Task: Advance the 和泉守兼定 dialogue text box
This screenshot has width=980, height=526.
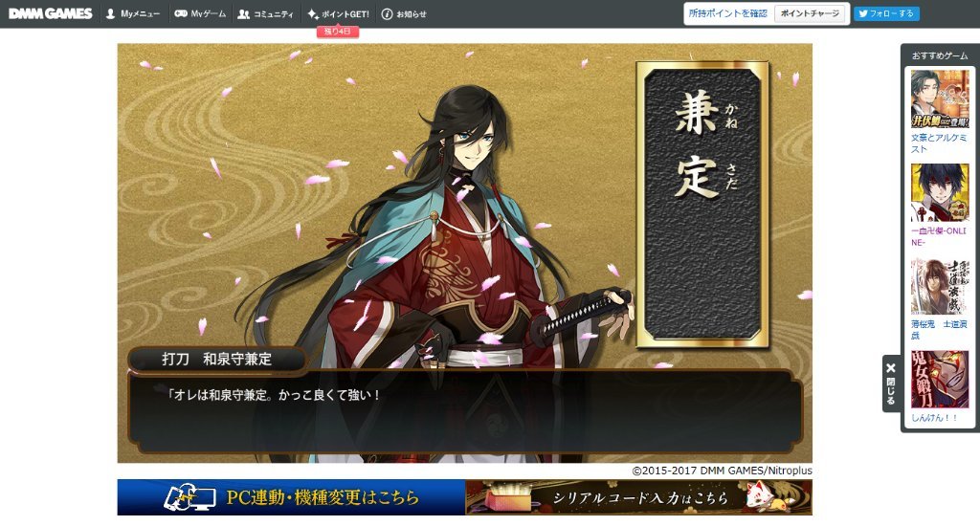Action: point(465,411)
